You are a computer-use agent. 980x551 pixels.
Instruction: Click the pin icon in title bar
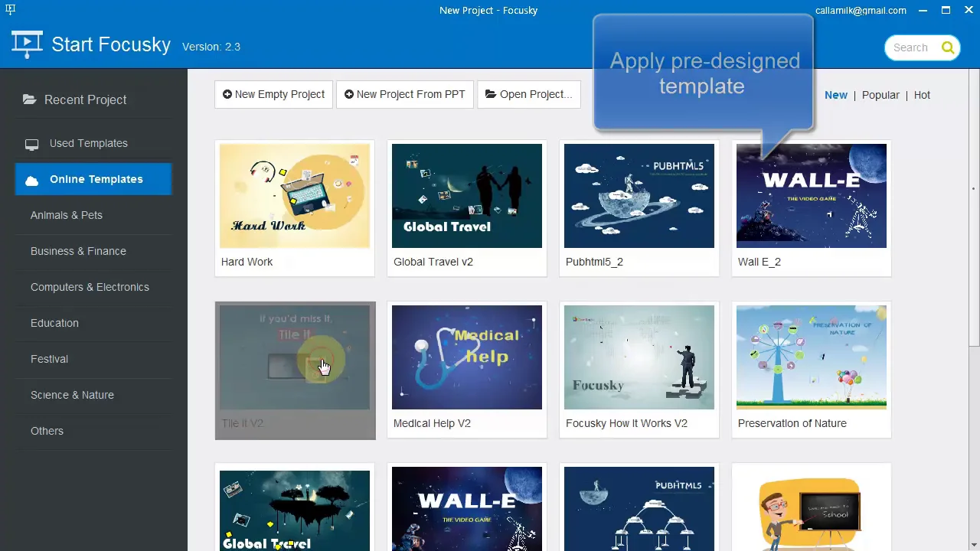point(10,10)
